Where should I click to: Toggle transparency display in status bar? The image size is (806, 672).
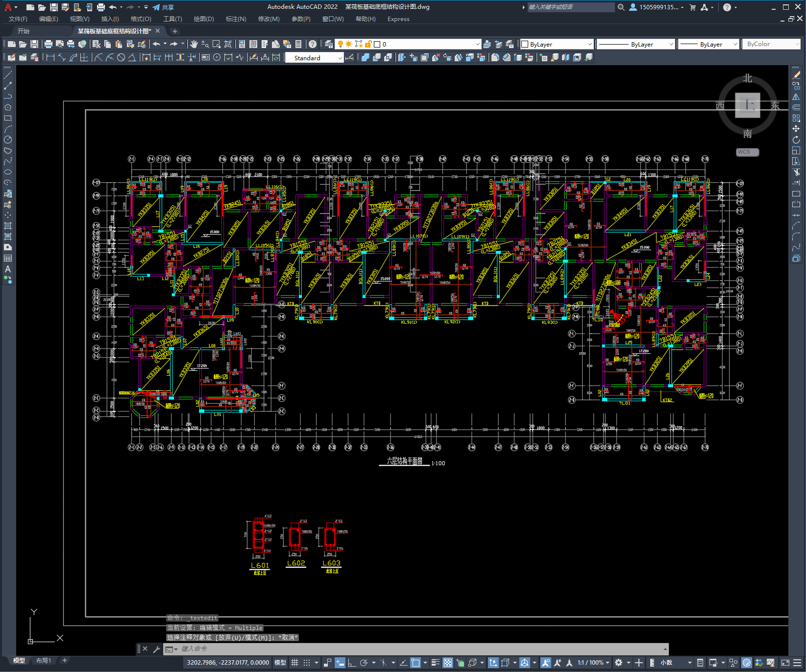(448, 663)
